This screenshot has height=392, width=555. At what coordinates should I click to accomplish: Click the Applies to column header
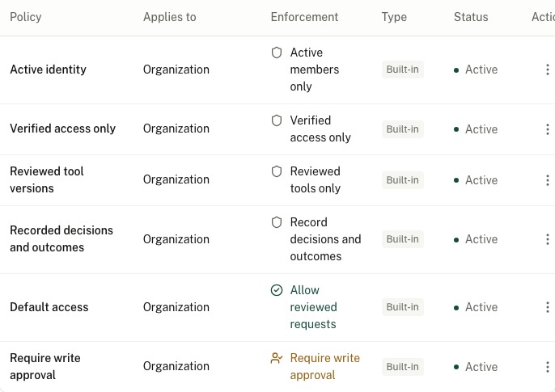click(170, 17)
